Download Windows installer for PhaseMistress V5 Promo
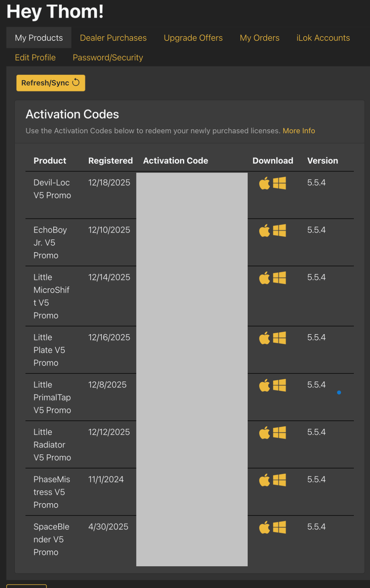This screenshot has width=370, height=588. pyautogui.click(x=280, y=480)
